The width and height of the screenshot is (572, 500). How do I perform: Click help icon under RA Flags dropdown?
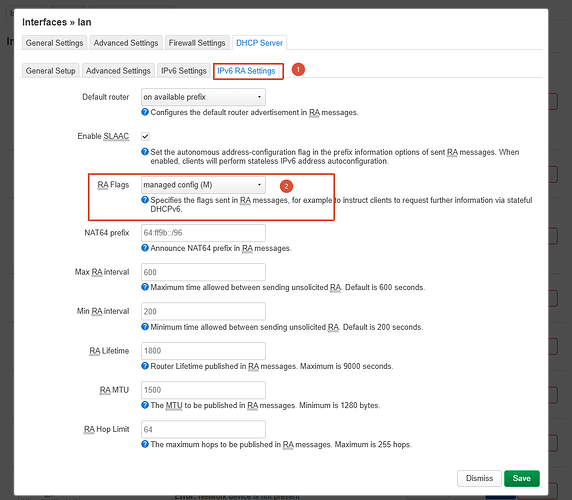click(145, 199)
